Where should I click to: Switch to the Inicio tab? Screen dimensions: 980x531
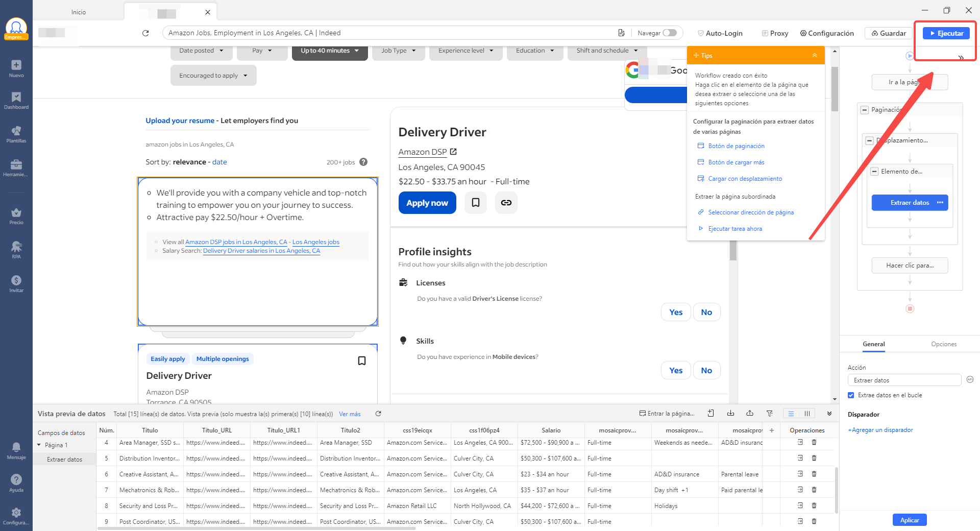click(x=79, y=12)
